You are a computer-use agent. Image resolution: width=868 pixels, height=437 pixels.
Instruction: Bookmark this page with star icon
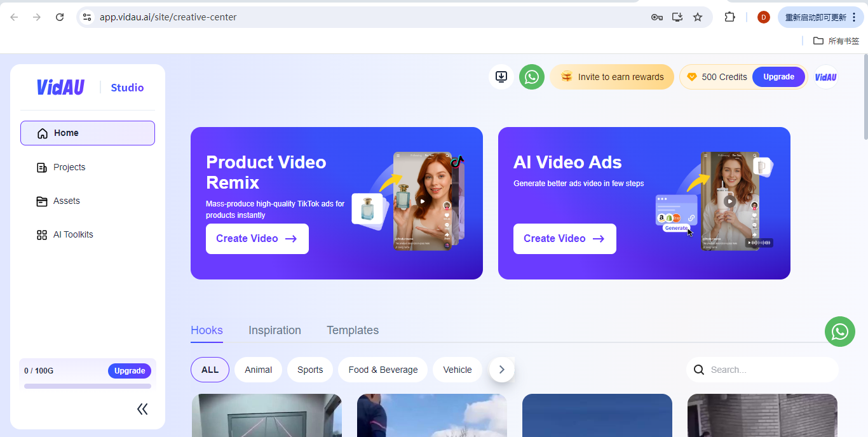[x=698, y=17]
